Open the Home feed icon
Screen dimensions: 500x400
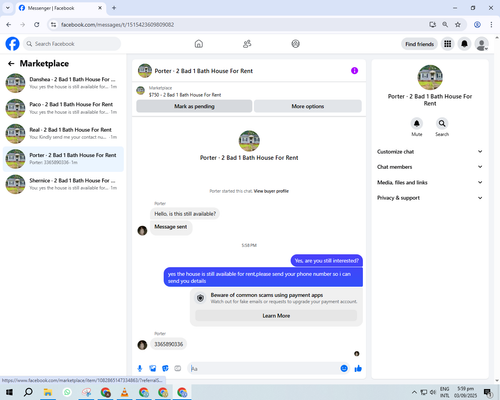click(199, 44)
